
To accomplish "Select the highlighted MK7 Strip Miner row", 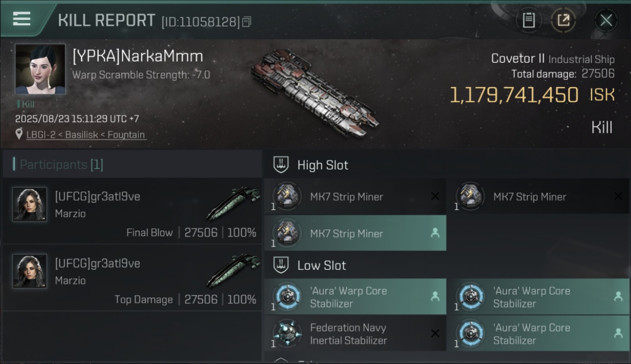I will coord(355,233).
